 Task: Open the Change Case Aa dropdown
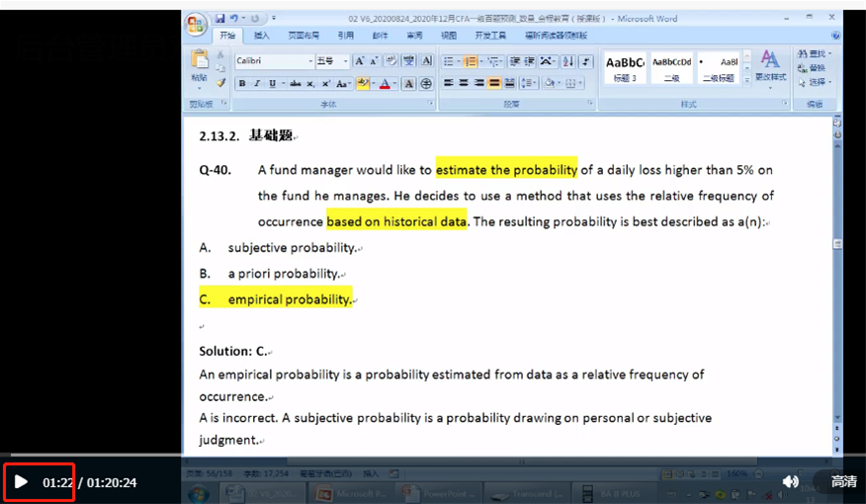click(x=343, y=83)
